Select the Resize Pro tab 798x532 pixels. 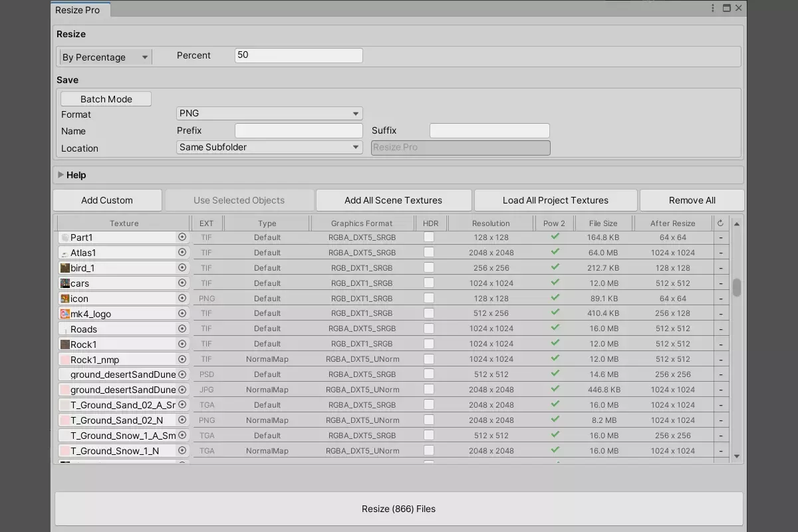click(x=78, y=10)
